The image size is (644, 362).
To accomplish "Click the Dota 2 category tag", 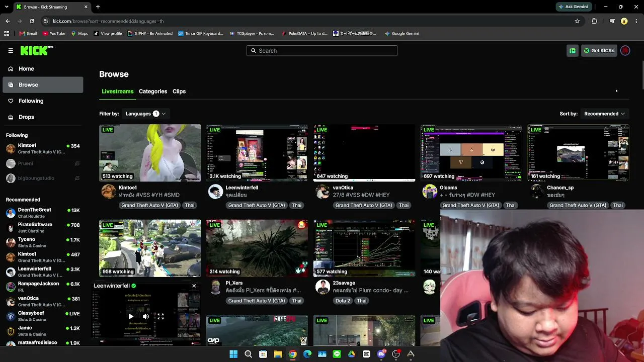I will pyautogui.click(x=343, y=301).
